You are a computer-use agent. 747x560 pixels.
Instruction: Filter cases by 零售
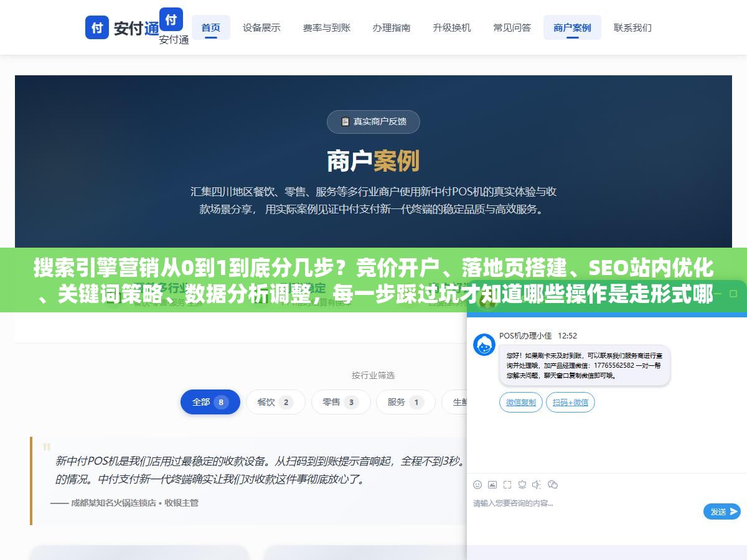pyautogui.click(x=341, y=402)
